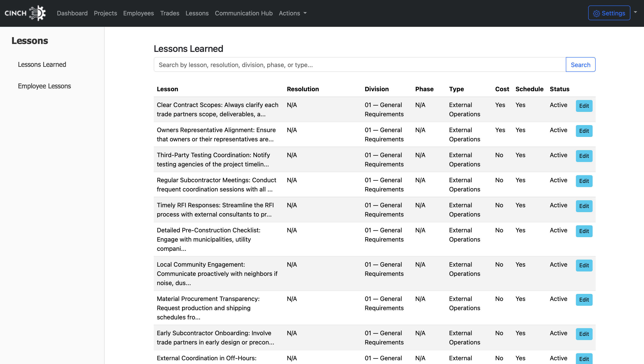Click 'Early Subcontractor Onboarding' lesson text

pyautogui.click(x=215, y=337)
